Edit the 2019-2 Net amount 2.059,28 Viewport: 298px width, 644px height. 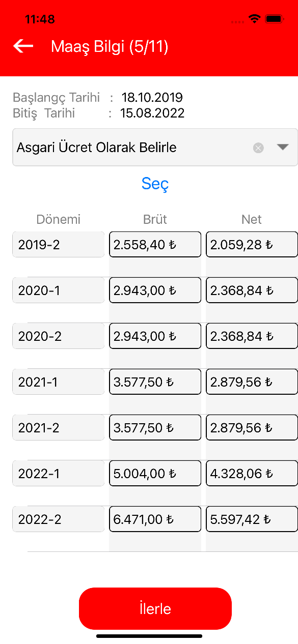pos(252,245)
